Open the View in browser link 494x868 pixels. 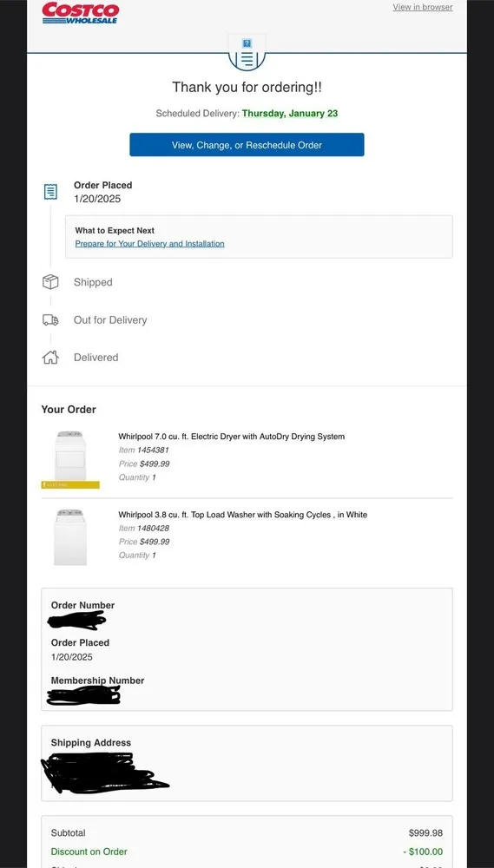click(423, 7)
